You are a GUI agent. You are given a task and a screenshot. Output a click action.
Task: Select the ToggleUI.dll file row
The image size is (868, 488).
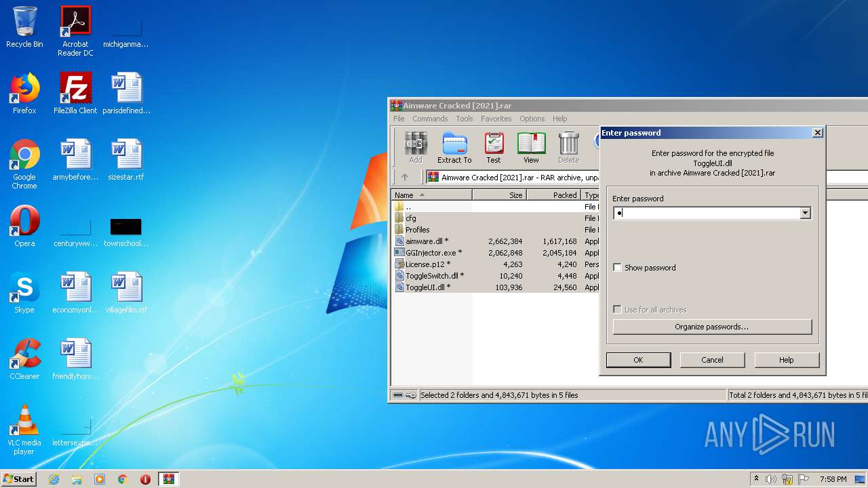click(x=495, y=287)
